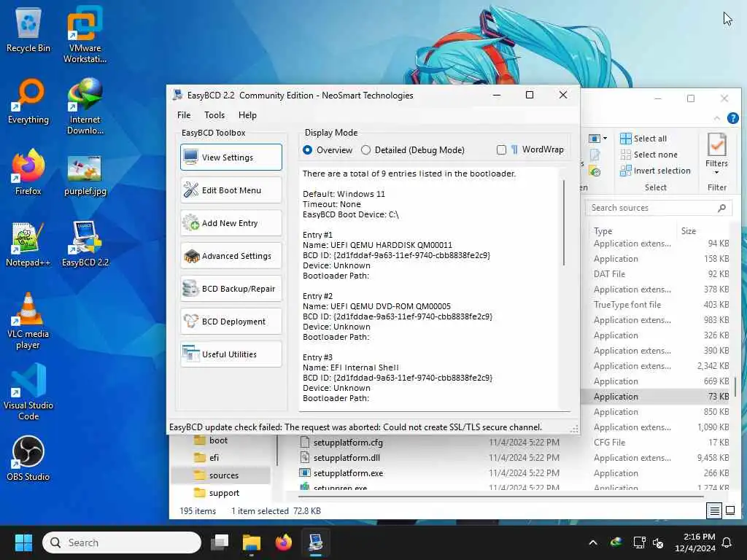Viewport: 747px width, 560px height.
Task: Click the VMware Workstation desktop icon
Action: 85,35
